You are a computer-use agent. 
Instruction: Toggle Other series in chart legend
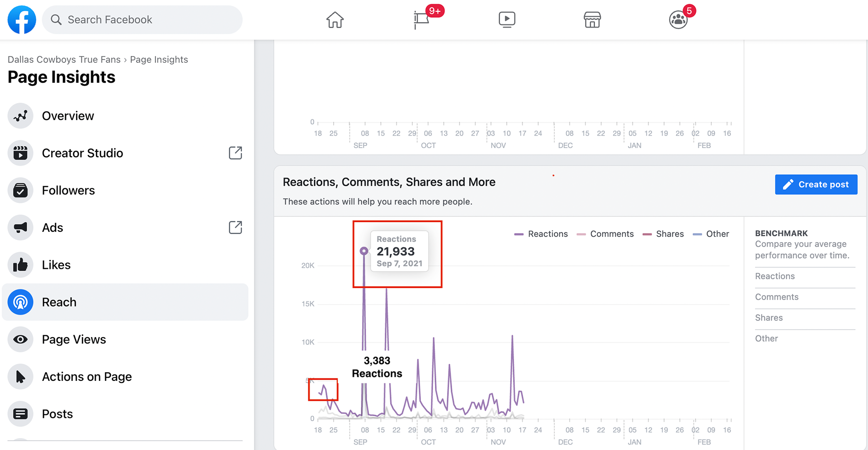pos(711,234)
